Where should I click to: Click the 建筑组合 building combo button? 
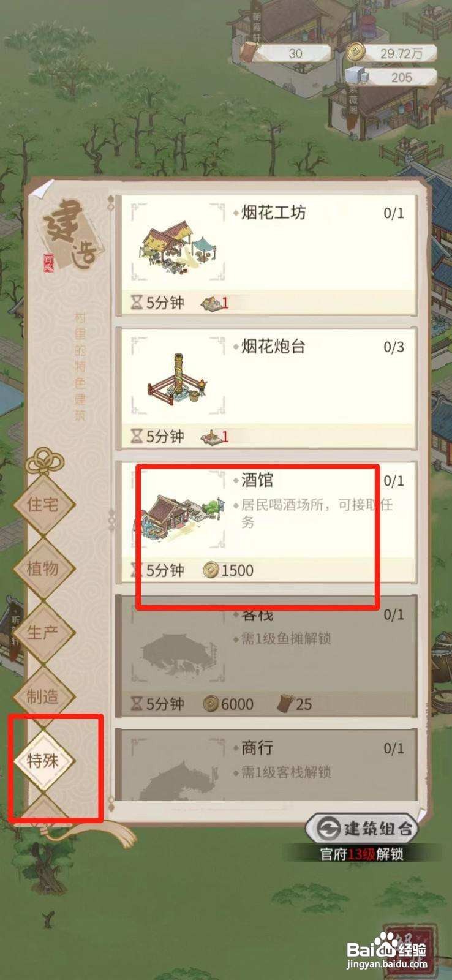click(362, 829)
